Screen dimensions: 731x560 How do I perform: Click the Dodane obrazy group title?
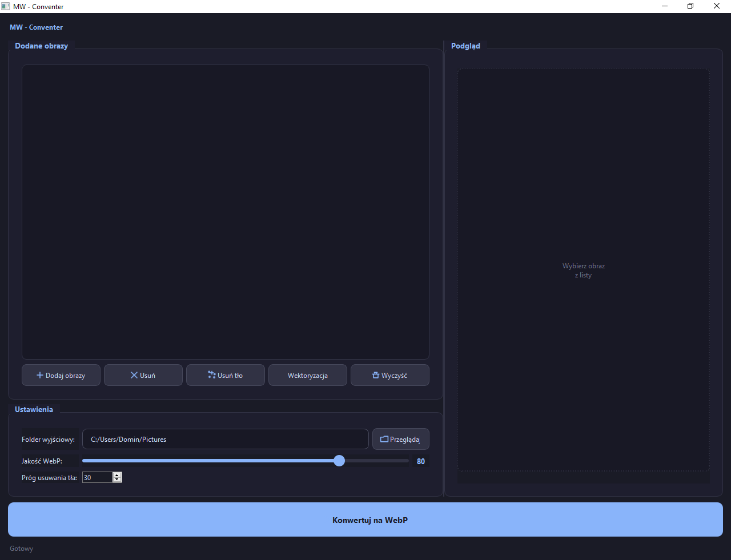pyautogui.click(x=41, y=46)
